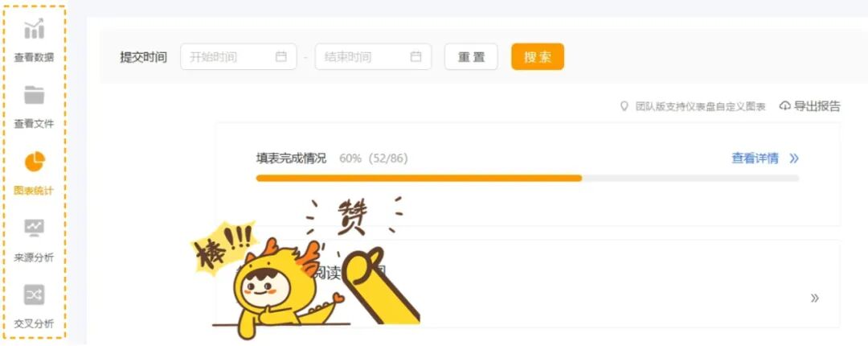This screenshot has width=868, height=346.
Task: Click the calendar icon in 开始时间 field
Action: pos(281,56)
